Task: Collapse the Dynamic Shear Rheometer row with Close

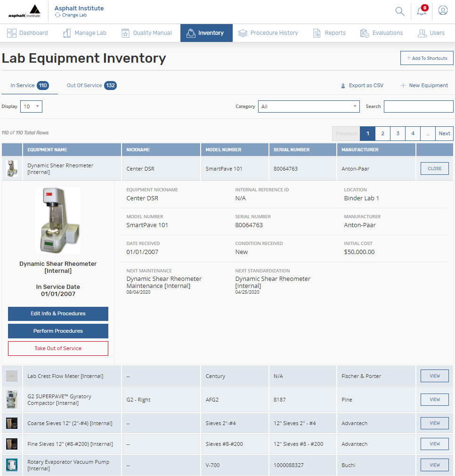Action: coord(434,168)
